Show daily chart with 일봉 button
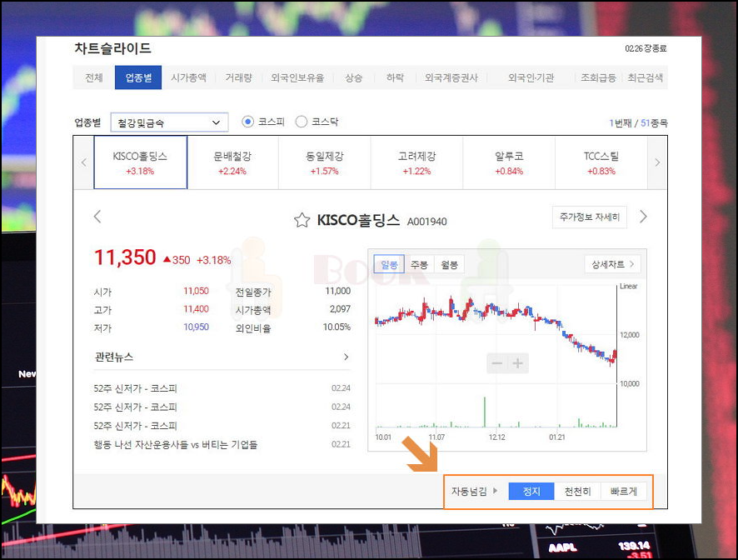Image resolution: width=738 pixels, height=560 pixels. pos(389,264)
